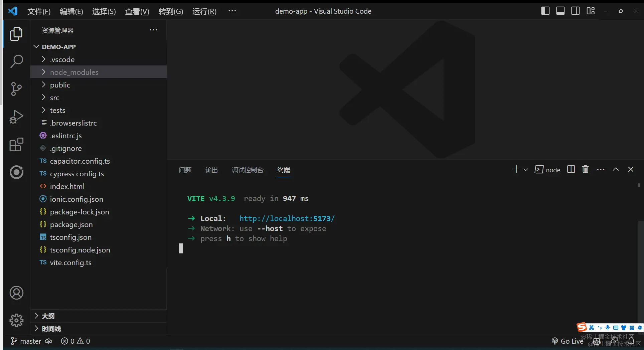Screen dimensions: 644x350
Task: Toggle the secondary sidebar layout button
Action: point(576,11)
